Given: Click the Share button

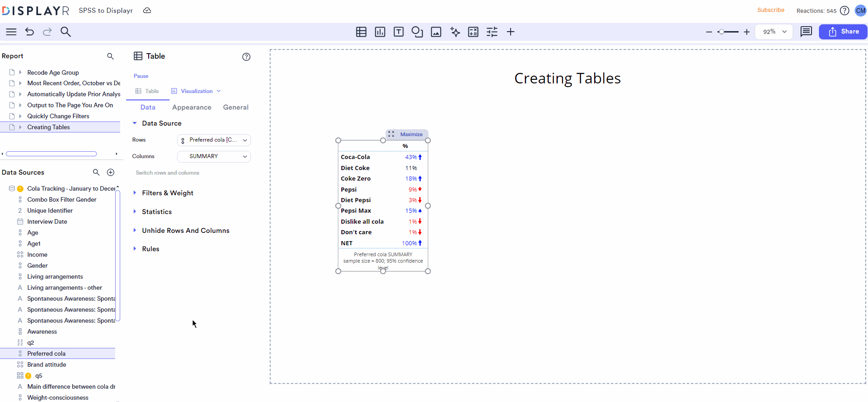Looking at the screenshot, I should coord(843,32).
